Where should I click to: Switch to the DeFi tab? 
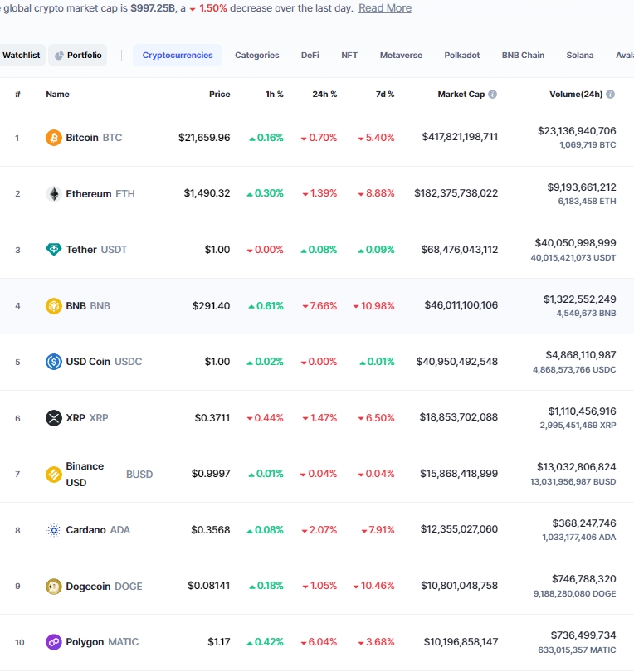[310, 56]
